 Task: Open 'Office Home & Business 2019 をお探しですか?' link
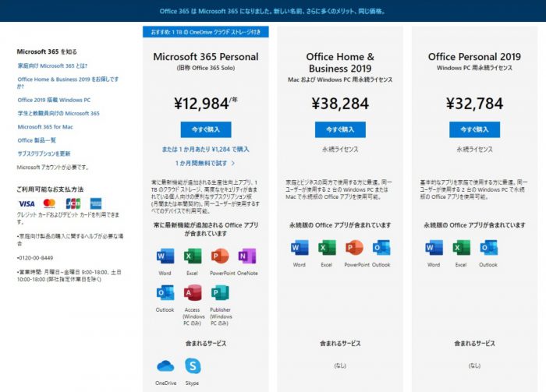[69, 83]
